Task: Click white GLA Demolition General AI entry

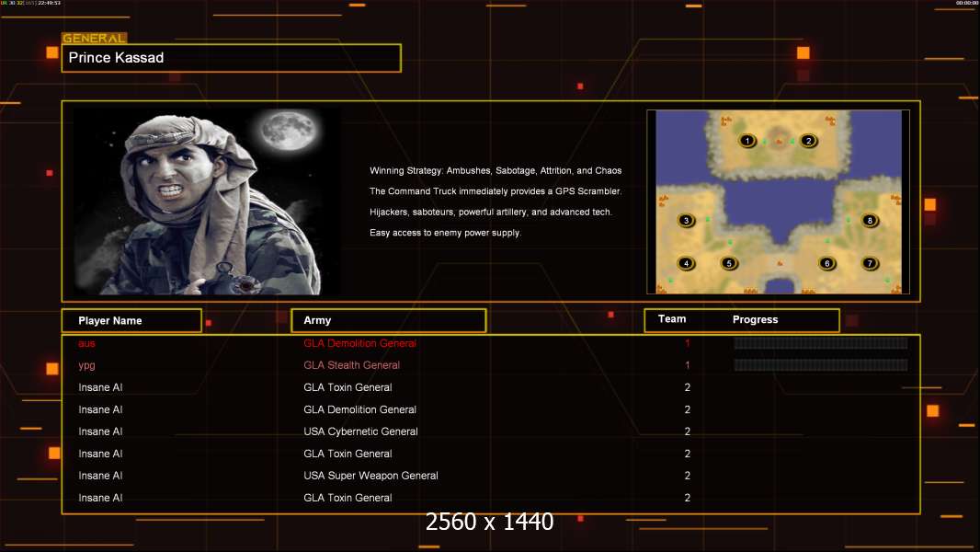Action: [360, 409]
